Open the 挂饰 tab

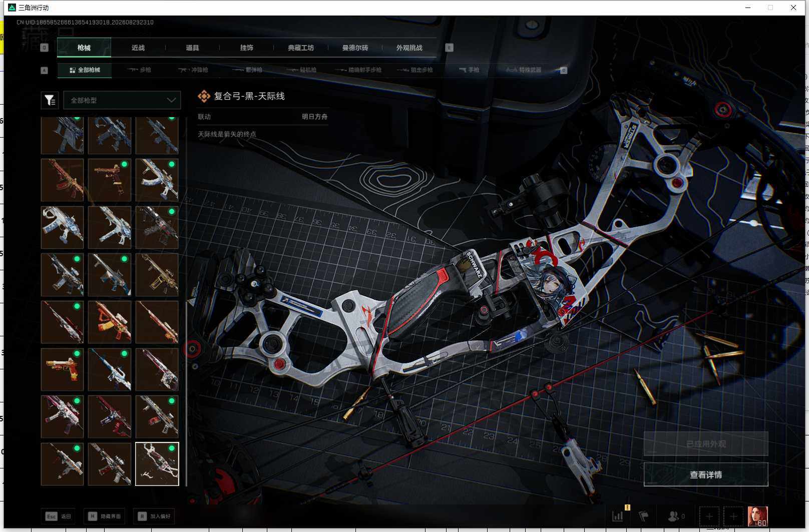click(x=246, y=48)
